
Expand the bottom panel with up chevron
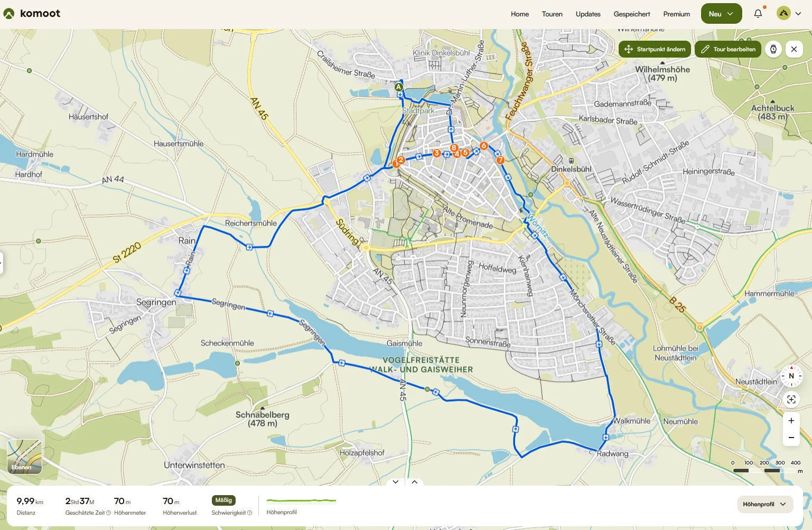pyautogui.click(x=415, y=482)
